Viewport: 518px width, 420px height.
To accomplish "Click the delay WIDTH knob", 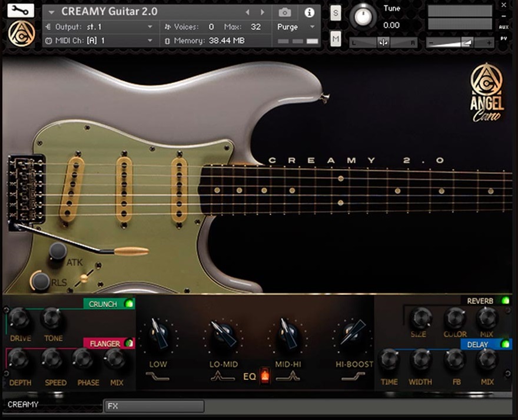I will [x=421, y=359].
